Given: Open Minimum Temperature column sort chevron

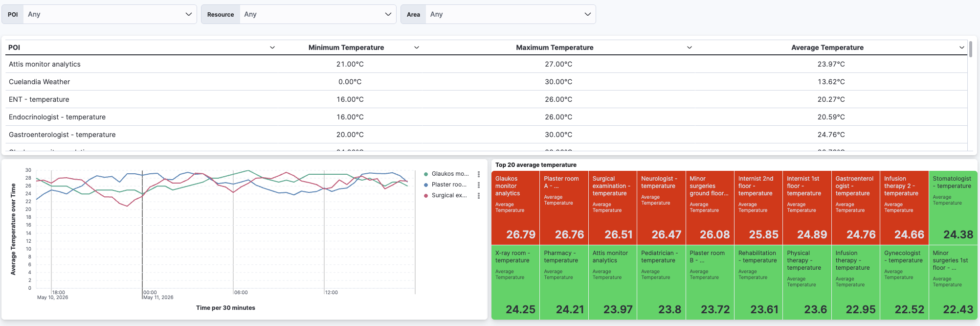Looking at the screenshot, I should [x=417, y=47].
